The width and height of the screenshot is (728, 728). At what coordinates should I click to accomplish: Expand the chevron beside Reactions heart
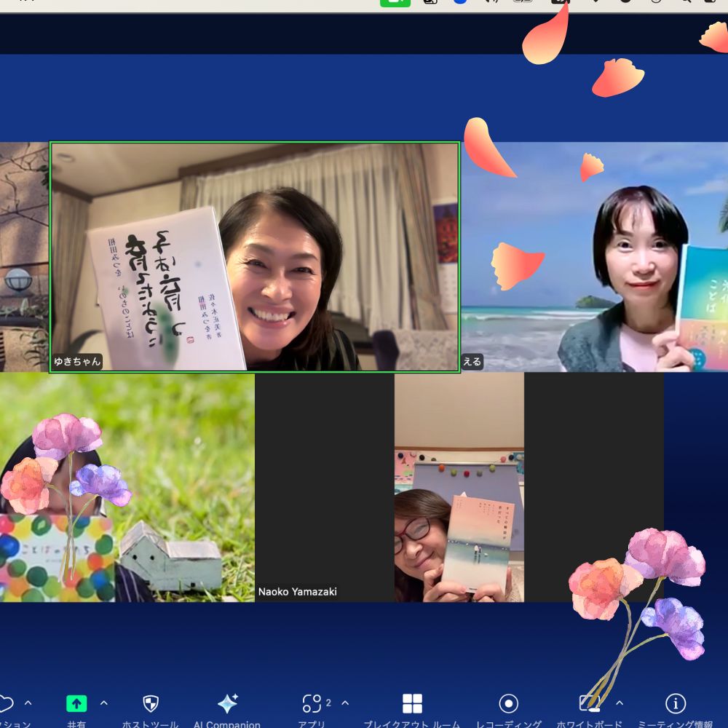[28, 703]
